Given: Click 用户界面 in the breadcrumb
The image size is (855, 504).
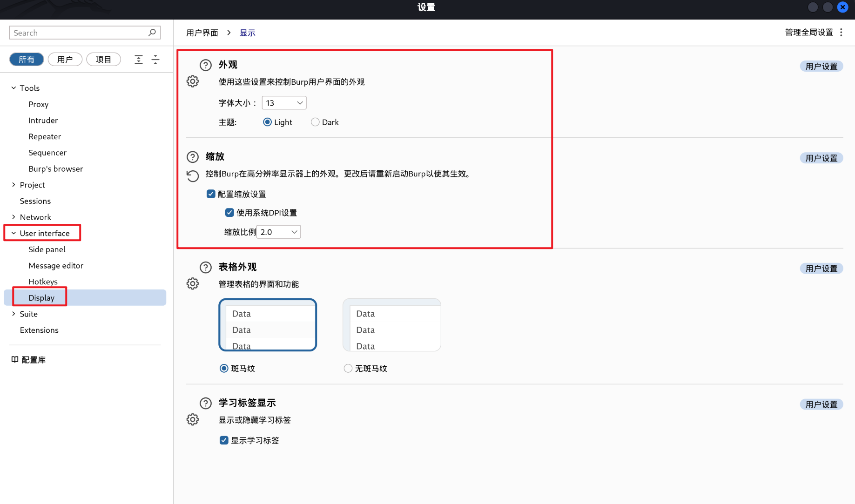Looking at the screenshot, I should [202, 33].
